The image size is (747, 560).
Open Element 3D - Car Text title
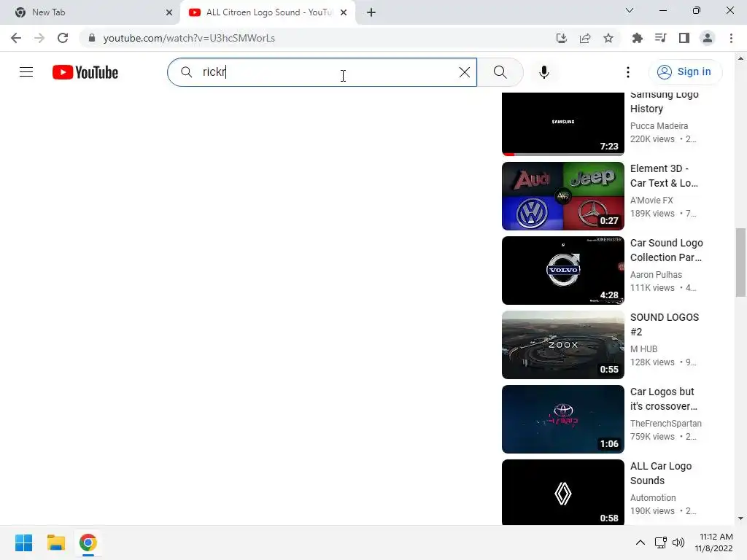[x=664, y=176]
